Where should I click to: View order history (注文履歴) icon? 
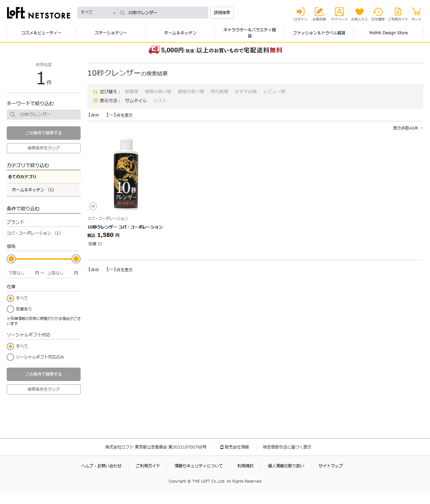(x=378, y=14)
